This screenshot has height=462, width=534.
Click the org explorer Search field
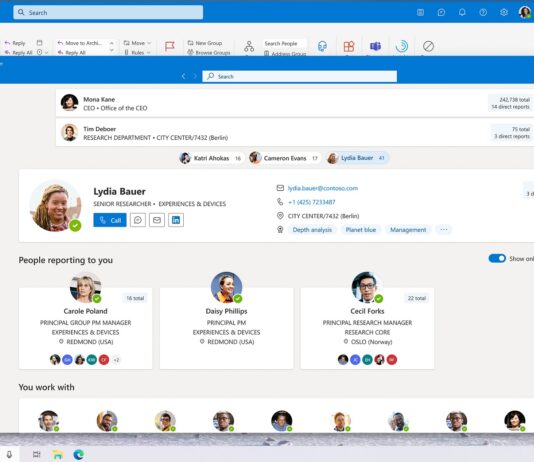click(x=299, y=76)
